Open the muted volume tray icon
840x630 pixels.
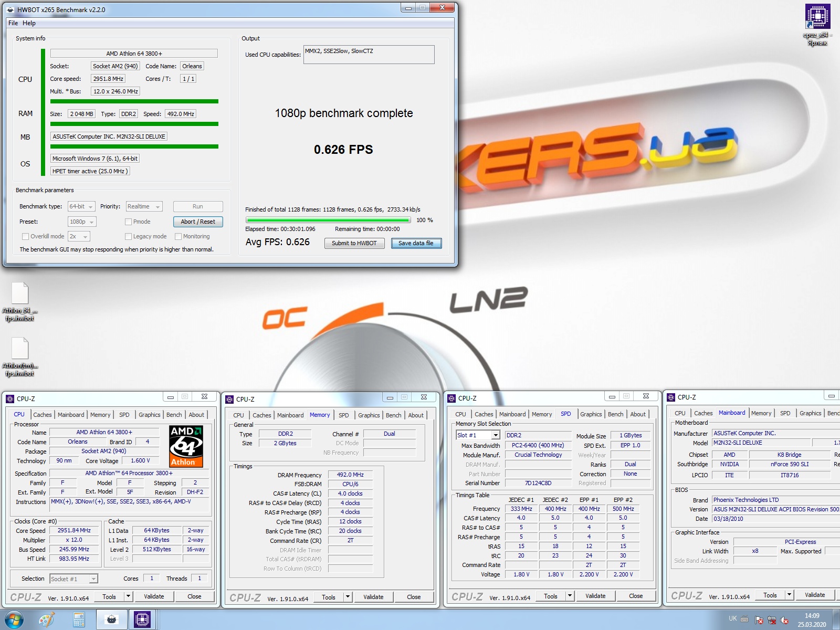tap(784, 620)
